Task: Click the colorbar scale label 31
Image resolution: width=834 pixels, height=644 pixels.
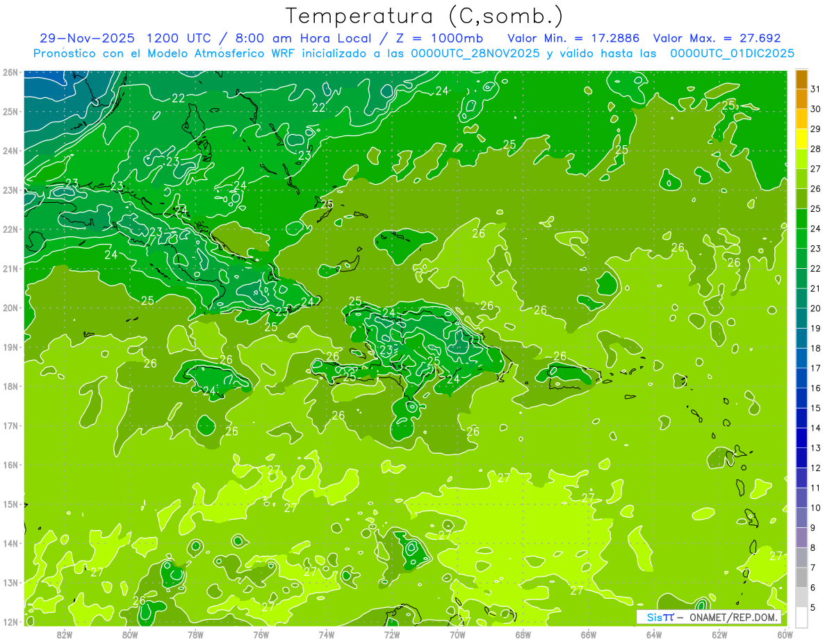Action: point(816,89)
